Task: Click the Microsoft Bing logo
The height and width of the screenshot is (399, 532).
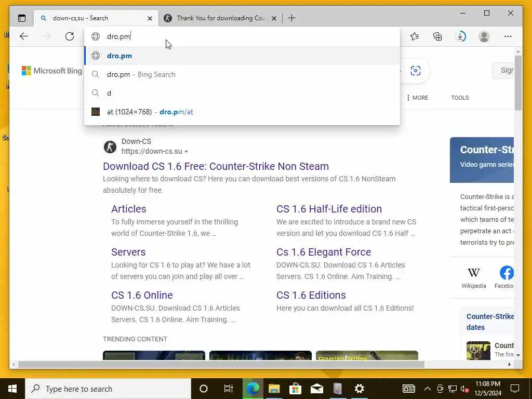Action: pyautogui.click(x=52, y=71)
